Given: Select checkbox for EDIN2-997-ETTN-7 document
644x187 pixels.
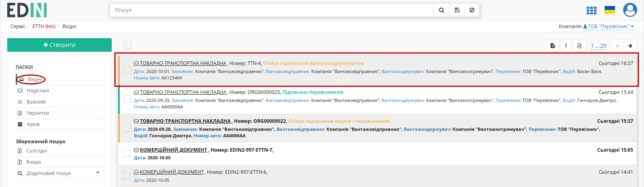Looking at the screenshot, I should click(127, 153).
